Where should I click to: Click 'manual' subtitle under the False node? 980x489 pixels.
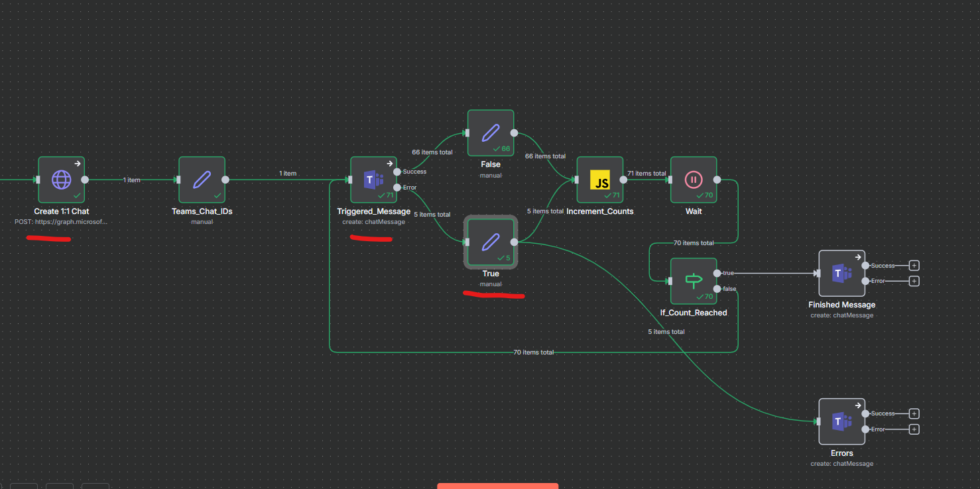point(491,176)
